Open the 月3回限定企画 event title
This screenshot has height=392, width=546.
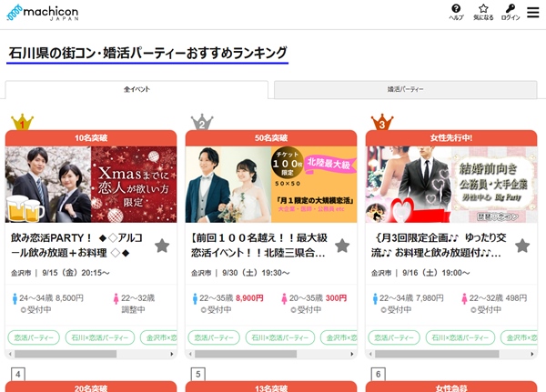coord(439,245)
